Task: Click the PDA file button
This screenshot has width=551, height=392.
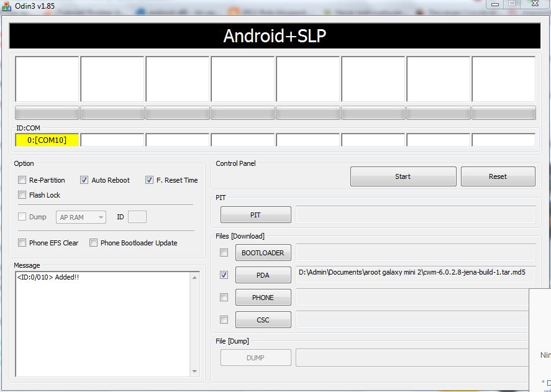Action: tap(263, 275)
